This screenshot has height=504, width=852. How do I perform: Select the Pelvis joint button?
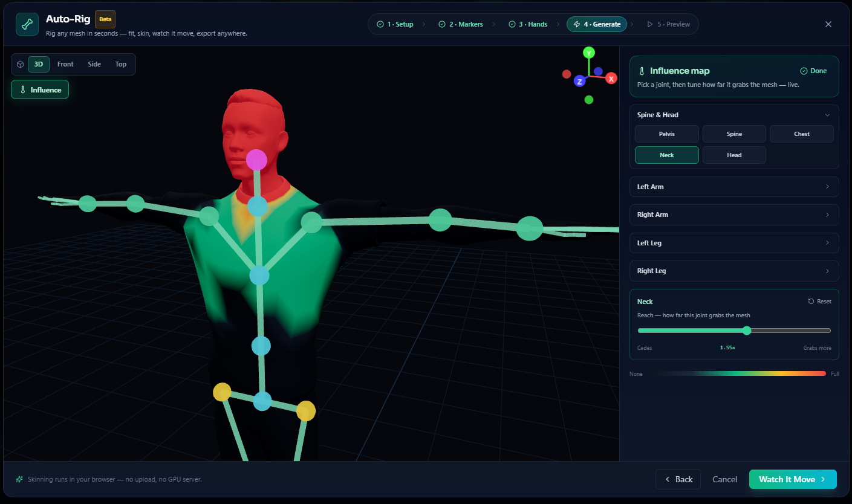[667, 134]
